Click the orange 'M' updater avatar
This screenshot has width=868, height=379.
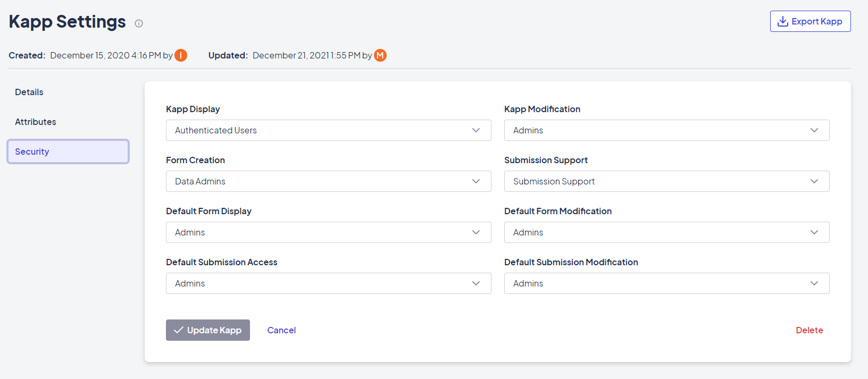380,55
